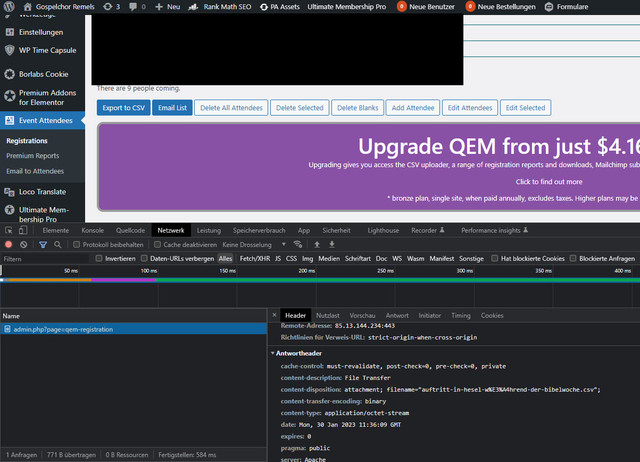Switch to the Konsole DevTools tab
Viewport: 640px width, 462px height.
point(93,230)
